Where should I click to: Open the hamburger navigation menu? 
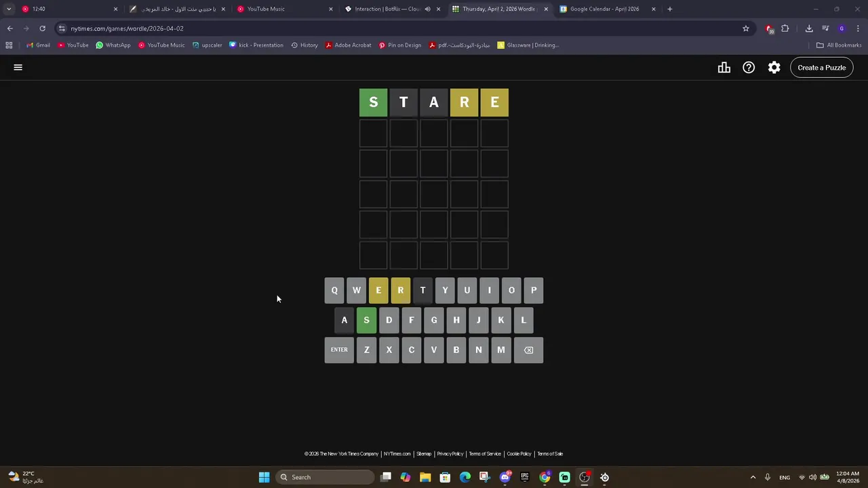coord(18,67)
